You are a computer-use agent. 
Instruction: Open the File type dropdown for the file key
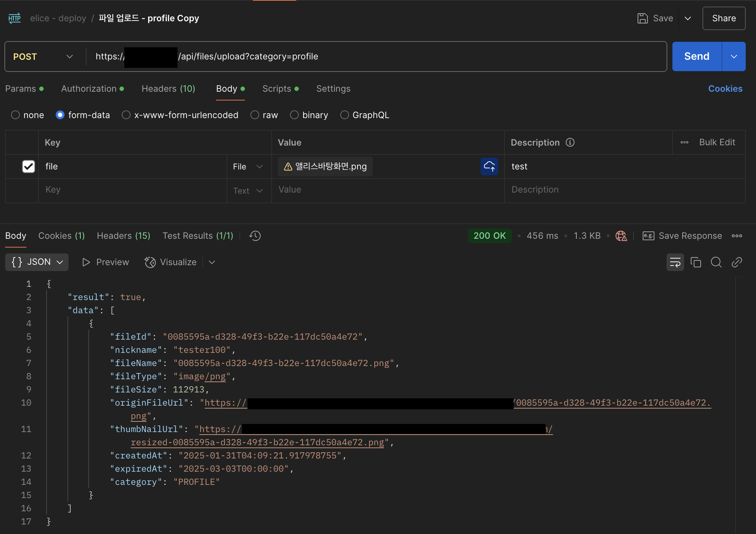coord(248,167)
